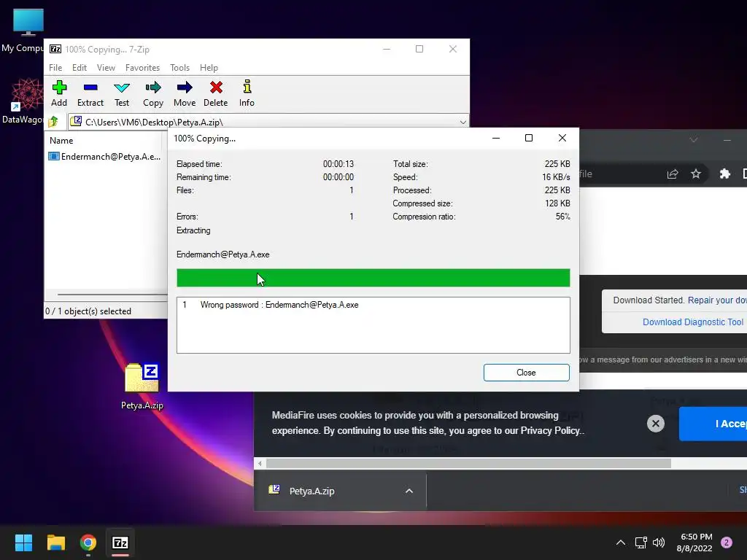Expand the Petya.A.zip download options chevron
This screenshot has height=560, width=747.
click(x=409, y=491)
